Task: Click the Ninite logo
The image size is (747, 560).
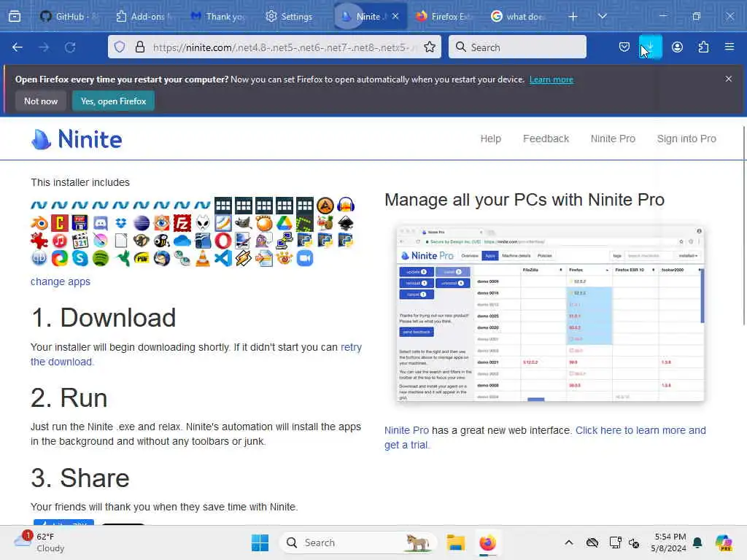Action: point(77,139)
